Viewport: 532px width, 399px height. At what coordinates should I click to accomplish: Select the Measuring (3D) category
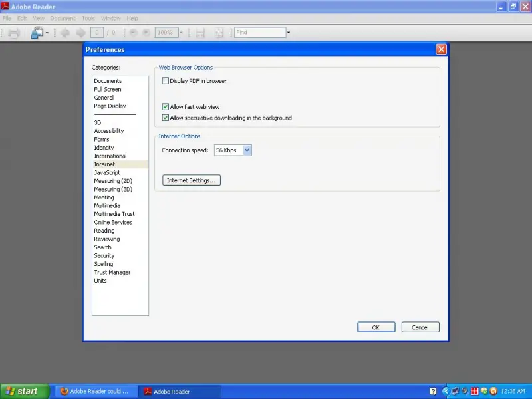(113, 189)
